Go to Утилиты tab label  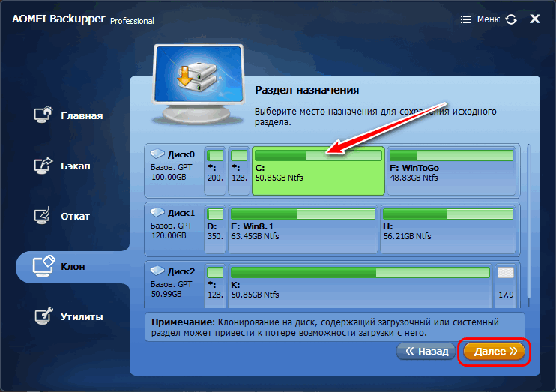[82, 317]
